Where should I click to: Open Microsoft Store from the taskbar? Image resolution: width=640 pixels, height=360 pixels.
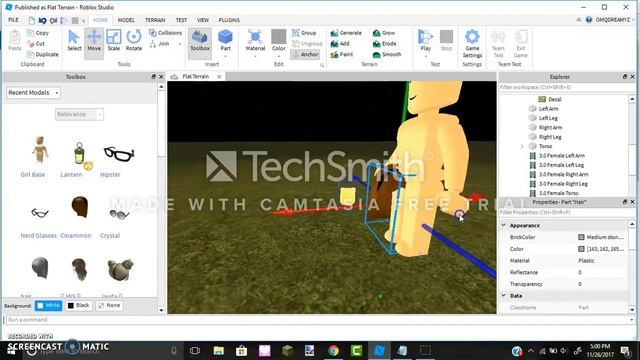point(242,351)
